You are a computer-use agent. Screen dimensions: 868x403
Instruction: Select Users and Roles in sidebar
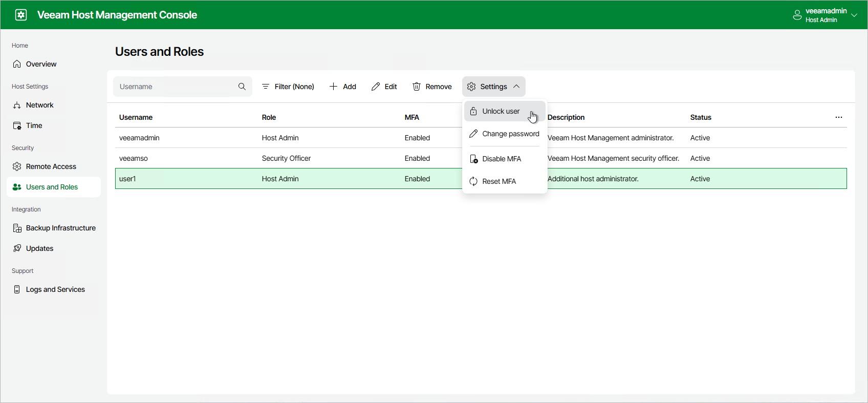point(54,187)
